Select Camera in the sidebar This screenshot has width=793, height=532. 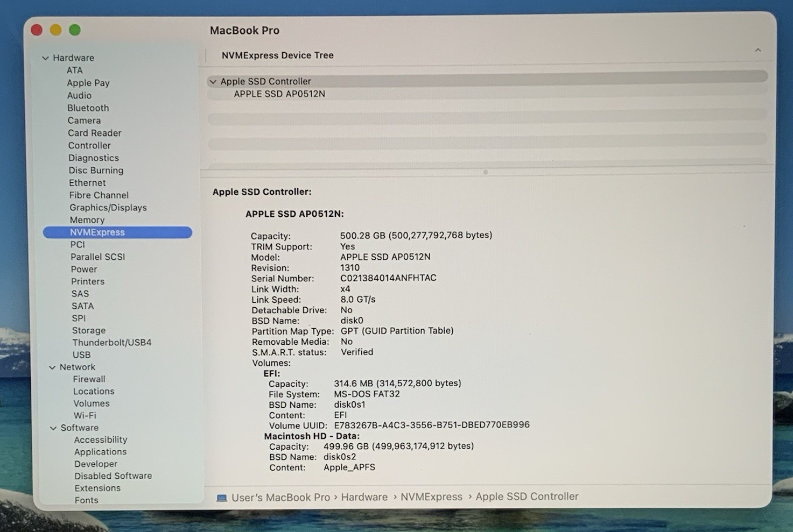pyautogui.click(x=84, y=120)
